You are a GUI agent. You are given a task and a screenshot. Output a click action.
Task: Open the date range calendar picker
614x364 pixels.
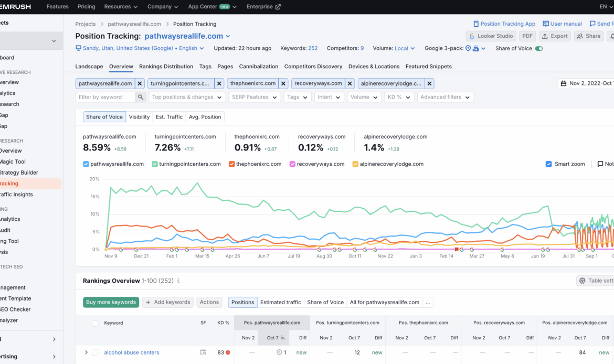564,83
